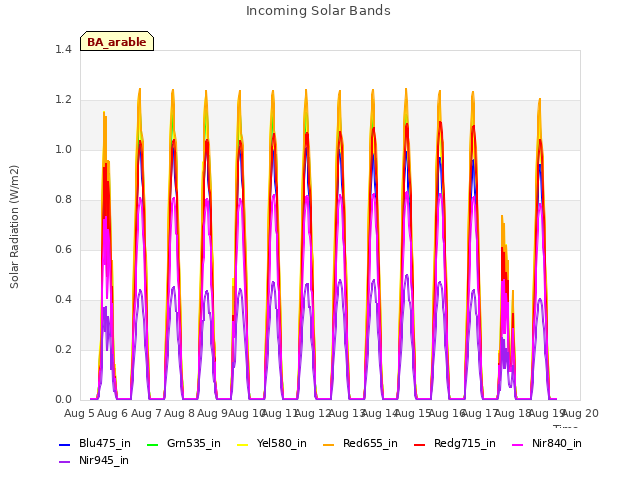
Task: Click the 0.2 y-axis tick label
Action: pos(63,350)
